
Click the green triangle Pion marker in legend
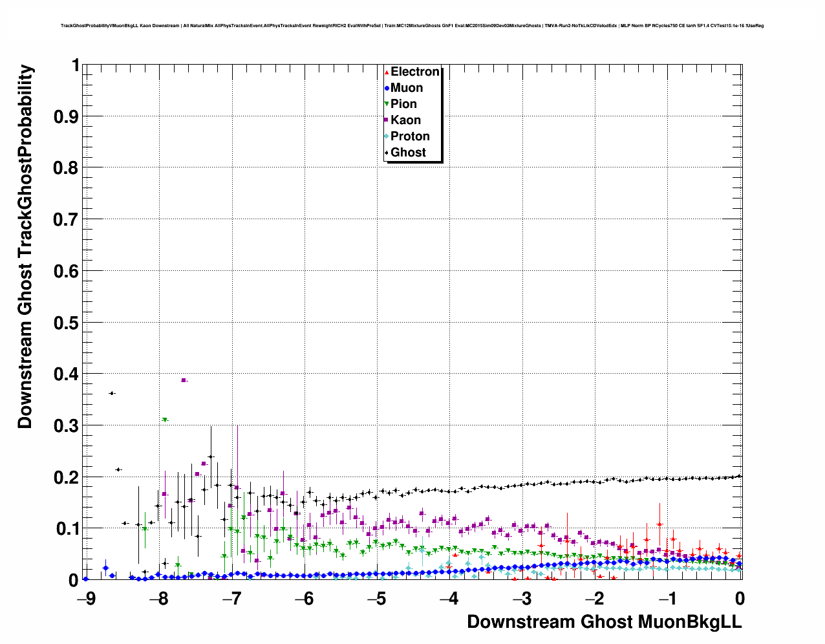(387, 104)
